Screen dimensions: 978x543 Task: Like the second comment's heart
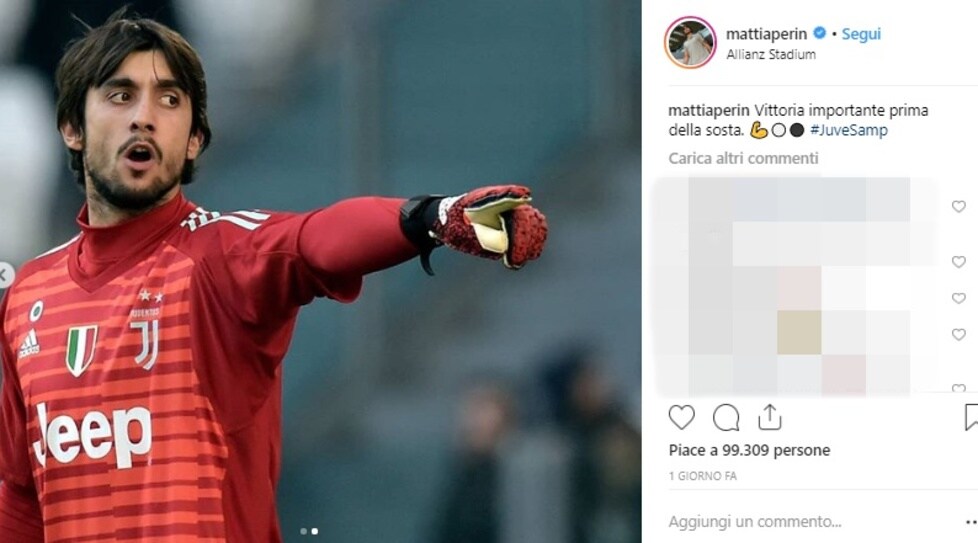959,262
